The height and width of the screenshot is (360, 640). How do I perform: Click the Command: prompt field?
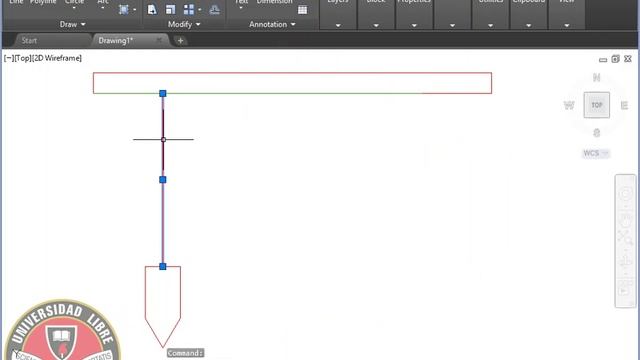(186, 353)
